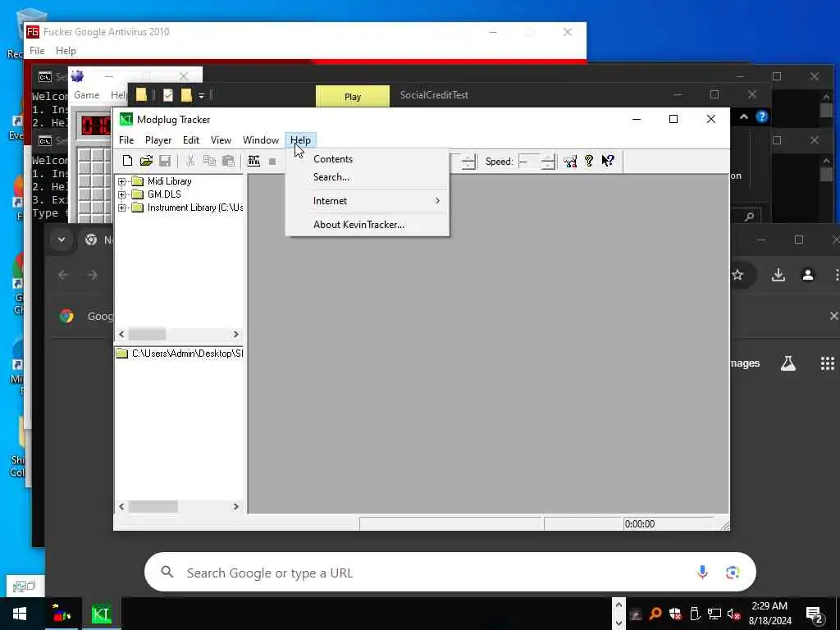Screen dimensions: 840x630
Task: Open Chrome downloads icon
Action: pos(778,275)
